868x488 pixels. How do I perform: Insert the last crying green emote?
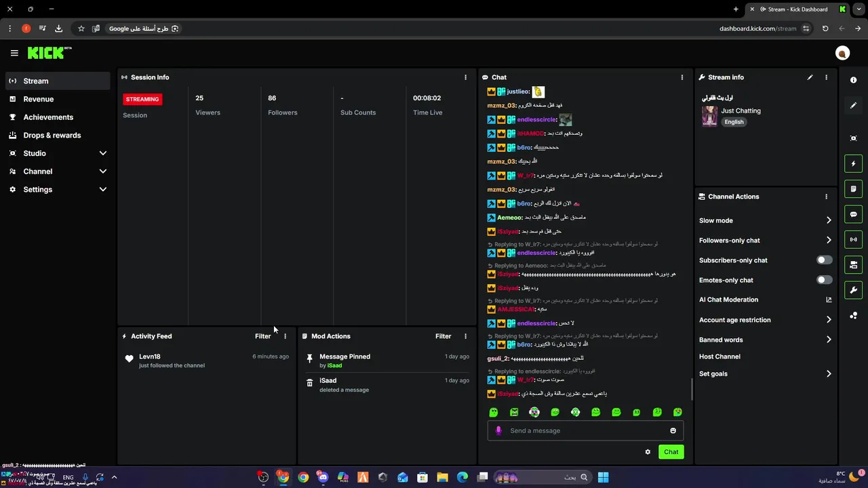(677, 412)
